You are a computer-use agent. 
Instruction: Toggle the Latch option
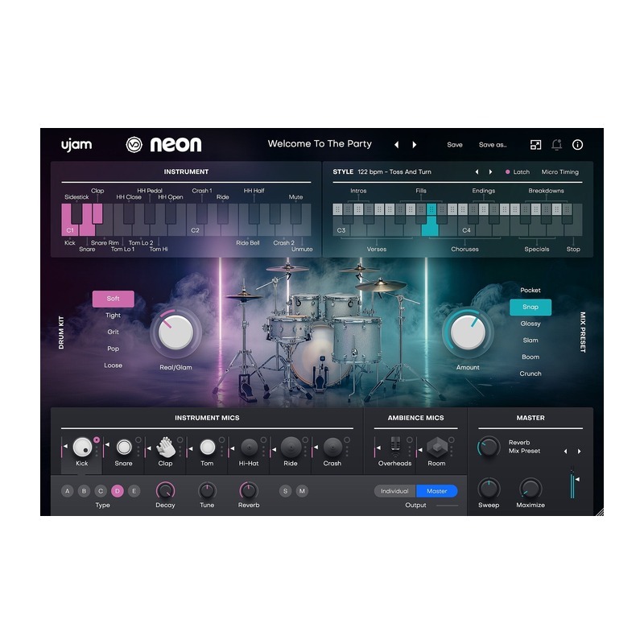click(518, 172)
